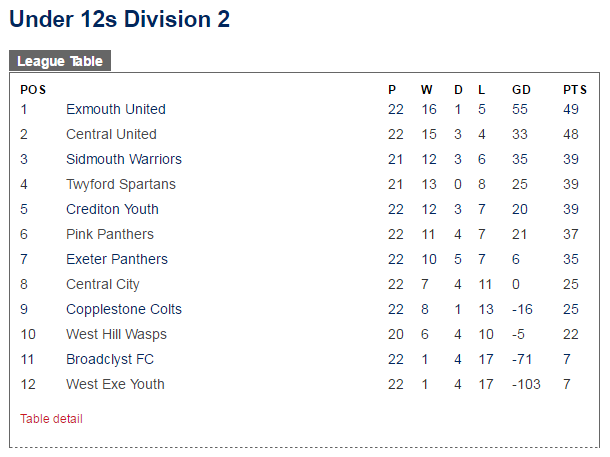
Task: Click the GD column header
Action: [521, 90]
